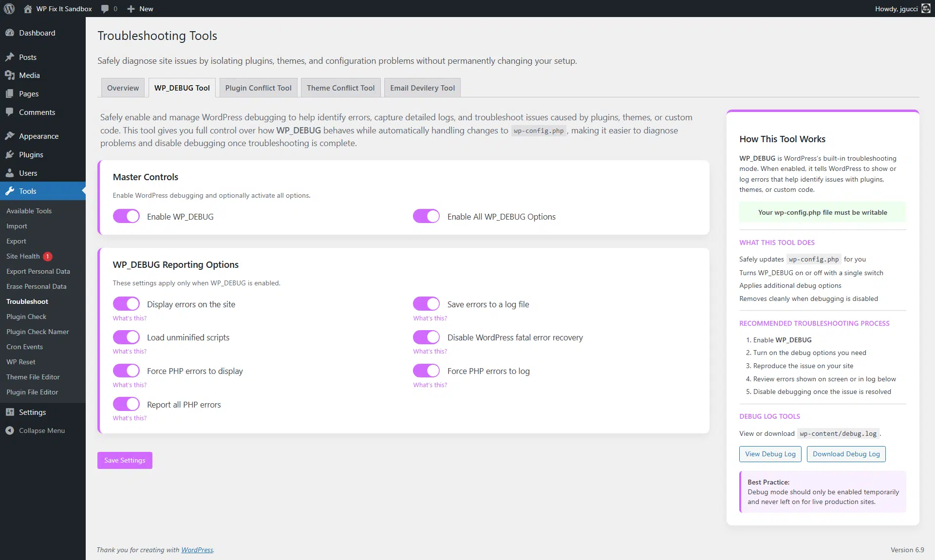Click the comments bubble in the admin bar

[104, 8]
